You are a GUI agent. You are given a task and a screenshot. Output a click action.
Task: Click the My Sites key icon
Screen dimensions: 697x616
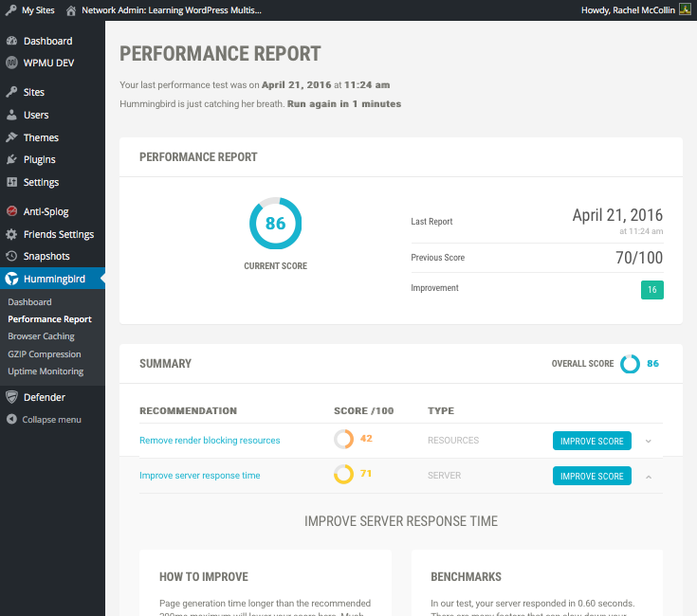[11, 9]
